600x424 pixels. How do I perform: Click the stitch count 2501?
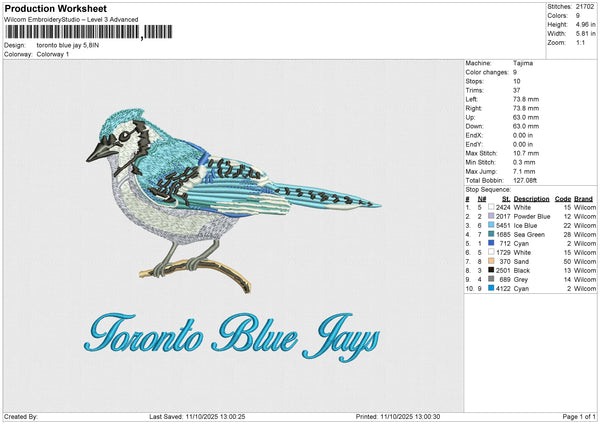(x=503, y=271)
